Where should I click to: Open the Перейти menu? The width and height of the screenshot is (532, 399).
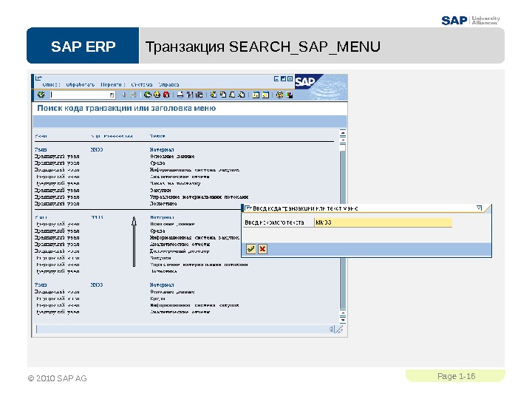pyautogui.click(x=113, y=84)
